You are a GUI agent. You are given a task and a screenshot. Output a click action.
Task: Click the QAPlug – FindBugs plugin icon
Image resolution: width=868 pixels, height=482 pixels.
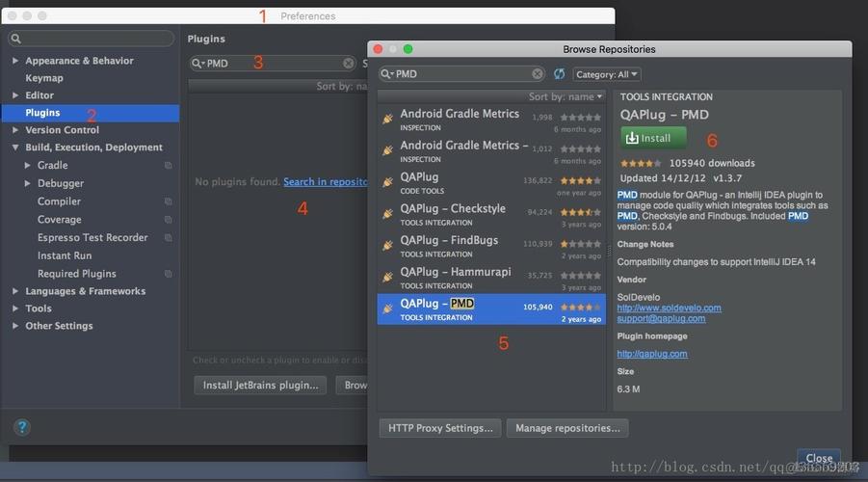387,246
